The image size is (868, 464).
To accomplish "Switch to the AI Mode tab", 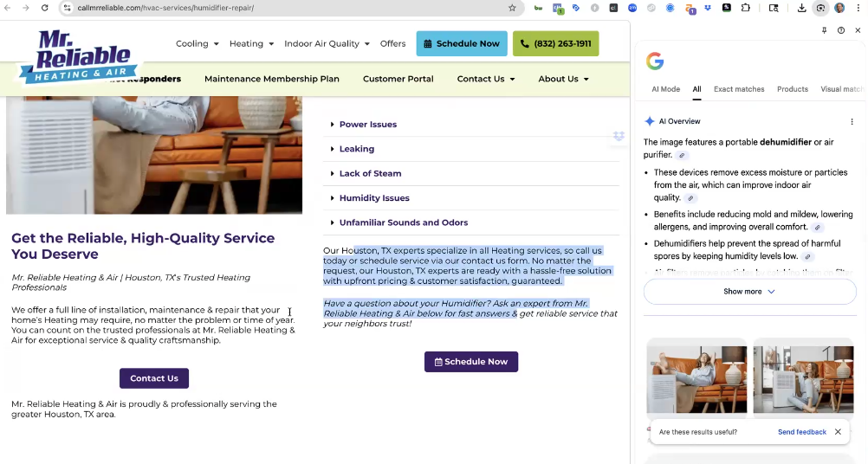I will 665,89.
